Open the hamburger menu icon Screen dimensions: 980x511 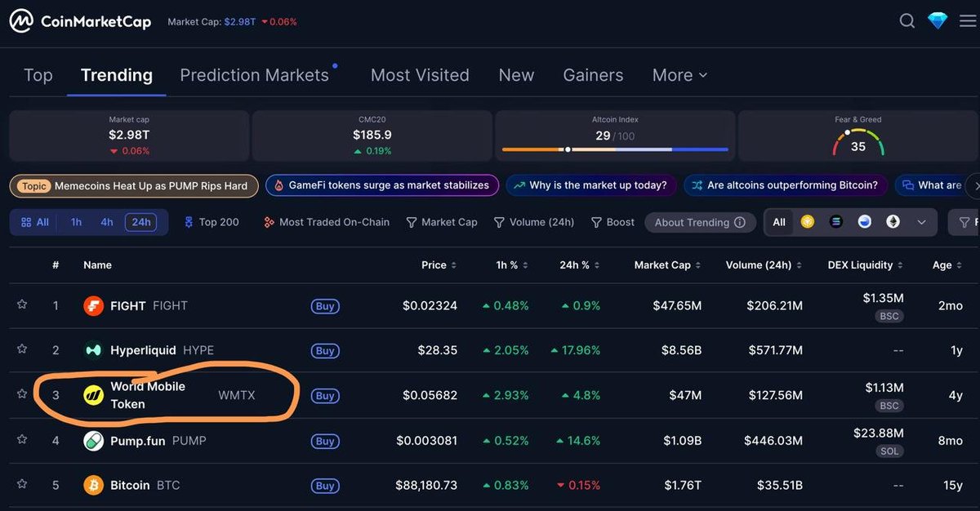(x=968, y=21)
